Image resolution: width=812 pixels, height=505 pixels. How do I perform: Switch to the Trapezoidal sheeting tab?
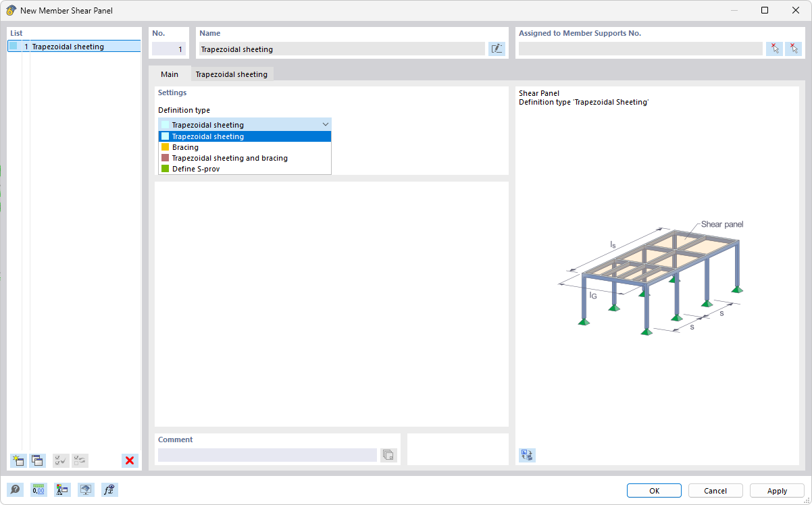pos(231,74)
